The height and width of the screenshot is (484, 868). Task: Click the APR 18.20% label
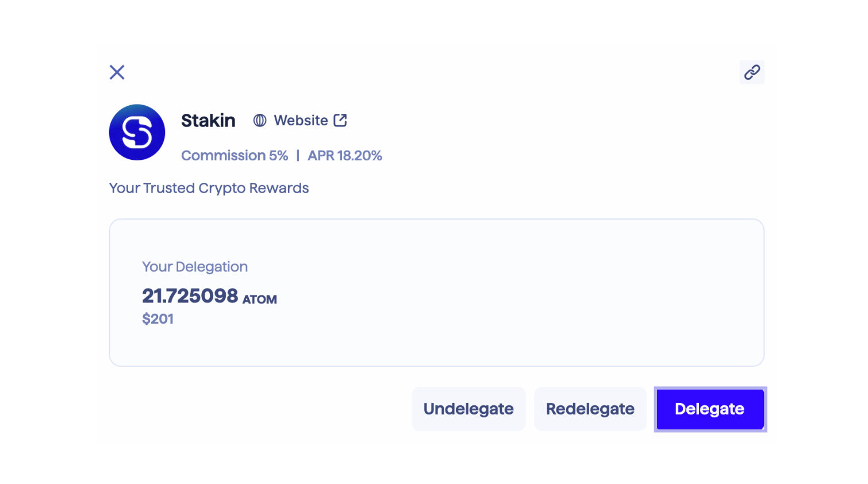pos(345,156)
